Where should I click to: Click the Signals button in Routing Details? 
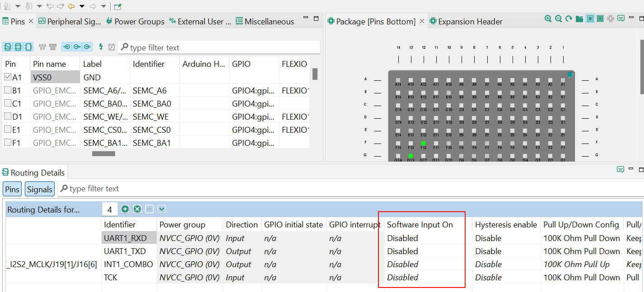coord(39,189)
